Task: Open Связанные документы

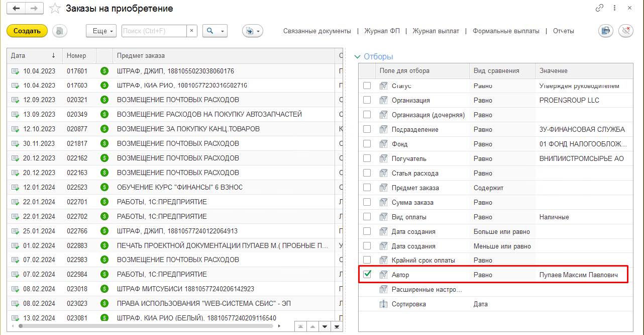Action: click(317, 31)
